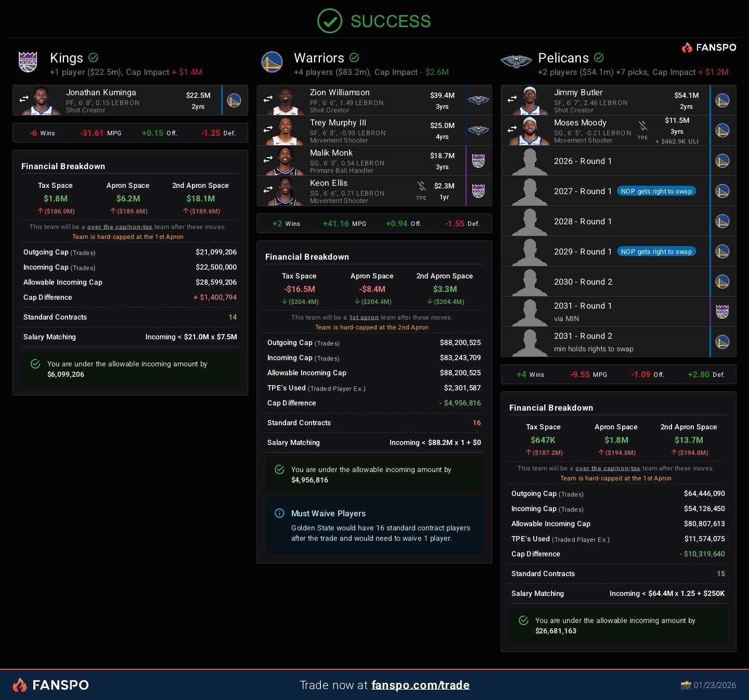This screenshot has width=749, height=700.
Task: Click the Kings logo on Malik Monk's row
Action: point(478,161)
